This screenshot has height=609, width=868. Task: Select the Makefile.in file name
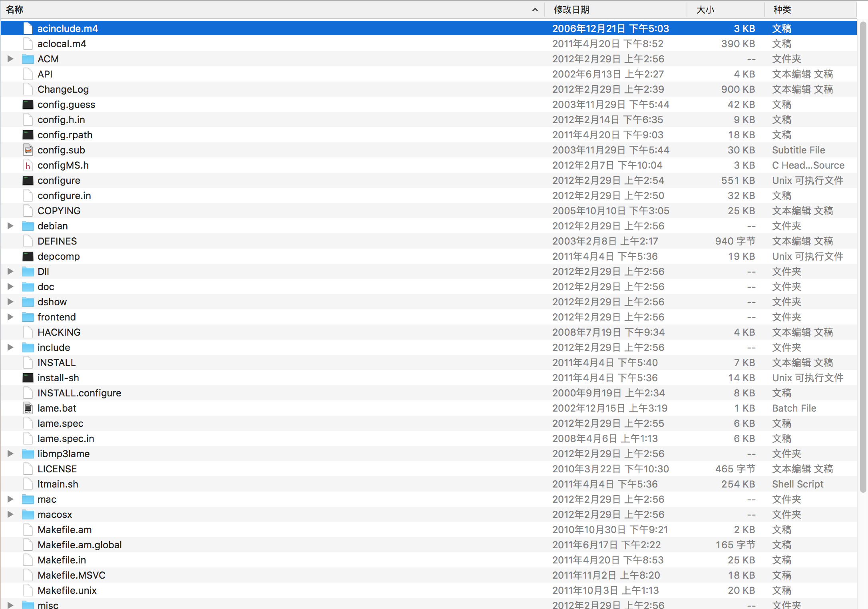click(x=62, y=560)
